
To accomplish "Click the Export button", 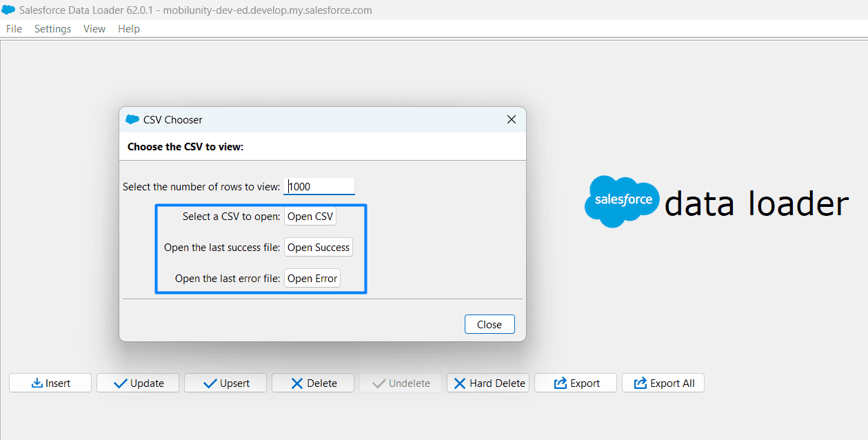I will point(576,383).
